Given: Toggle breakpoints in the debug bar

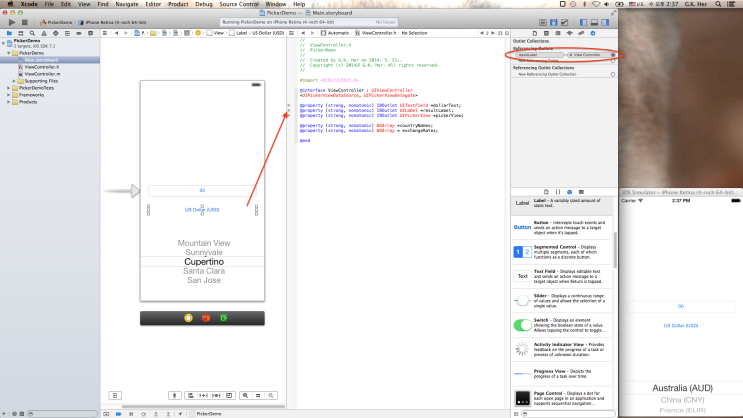Looking at the screenshot, I should click(118, 414).
